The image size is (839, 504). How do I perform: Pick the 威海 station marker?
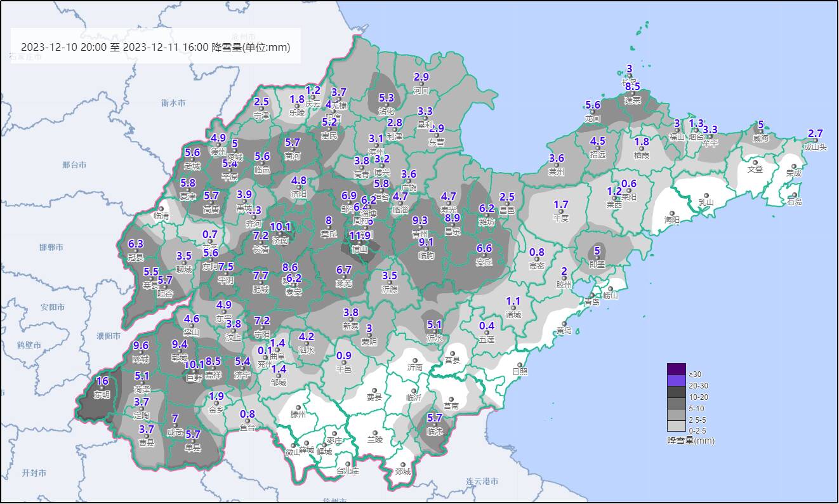[760, 131]
